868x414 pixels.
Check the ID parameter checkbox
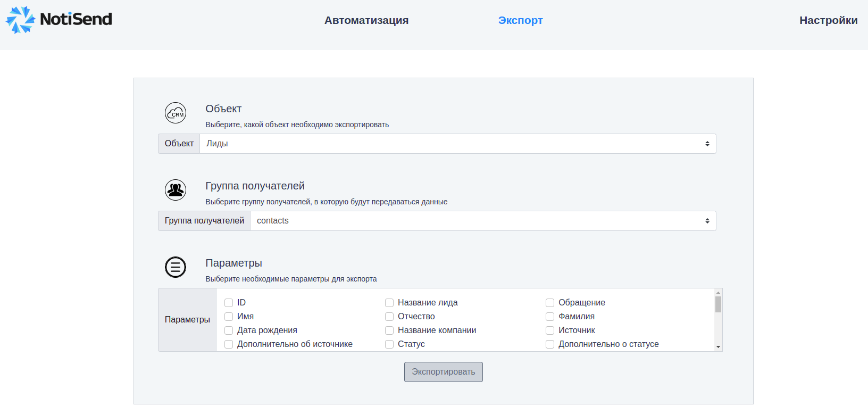tap(229, 303)
